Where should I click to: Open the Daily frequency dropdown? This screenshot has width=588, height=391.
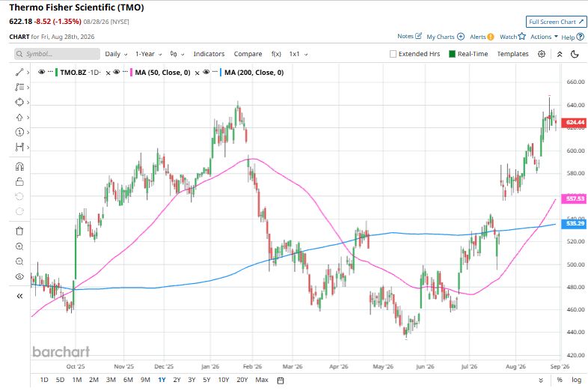click(116, 54)
